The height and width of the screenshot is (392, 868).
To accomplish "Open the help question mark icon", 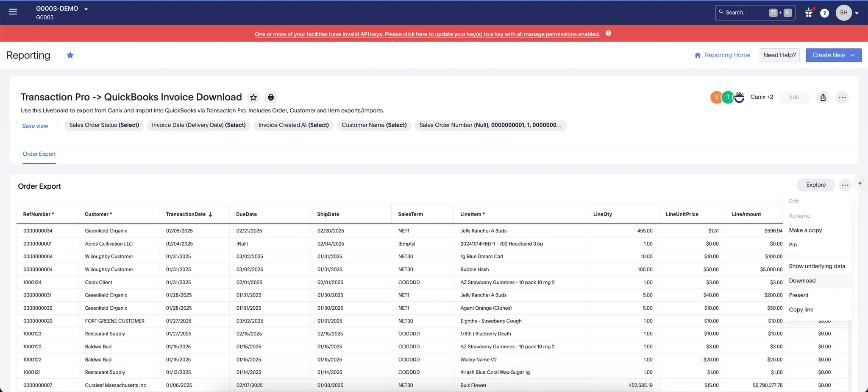I will pyautogui.click(x=824, y=13).
